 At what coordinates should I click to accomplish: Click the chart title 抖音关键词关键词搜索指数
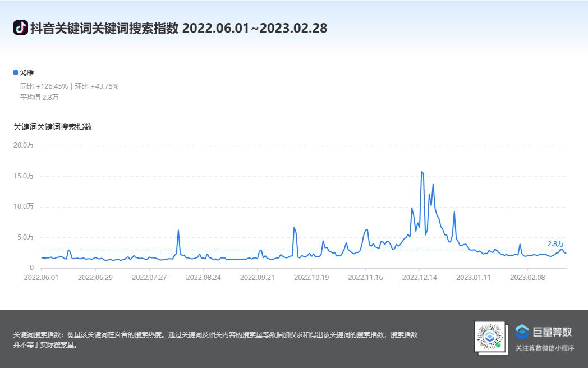tap(101, 28)
